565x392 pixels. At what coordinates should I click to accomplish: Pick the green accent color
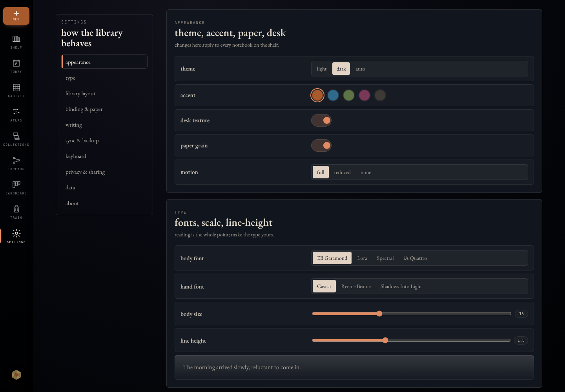tap(349, 95)
